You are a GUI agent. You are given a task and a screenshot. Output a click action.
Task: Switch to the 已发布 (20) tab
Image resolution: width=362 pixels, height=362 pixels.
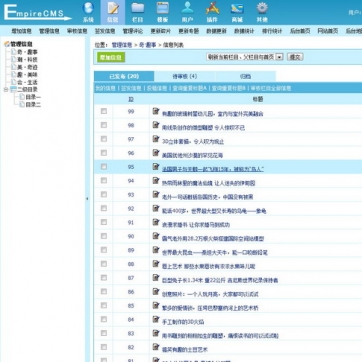click(x=124, y=76)
